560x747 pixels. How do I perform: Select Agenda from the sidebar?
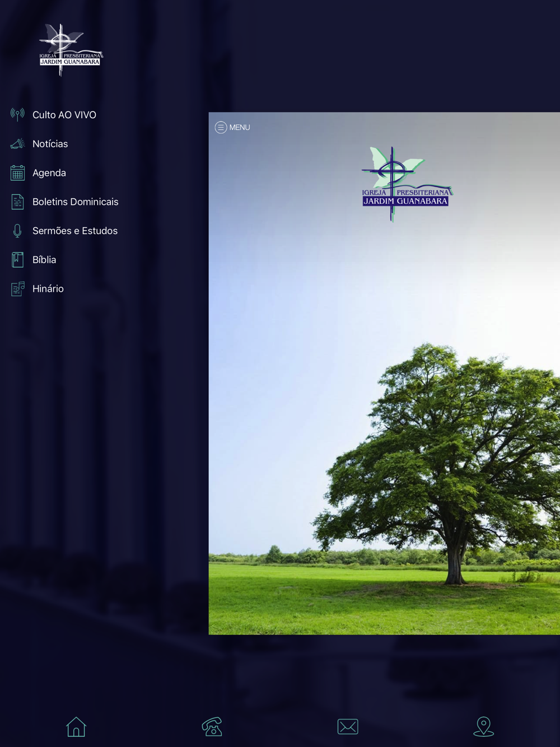point(49,173)
